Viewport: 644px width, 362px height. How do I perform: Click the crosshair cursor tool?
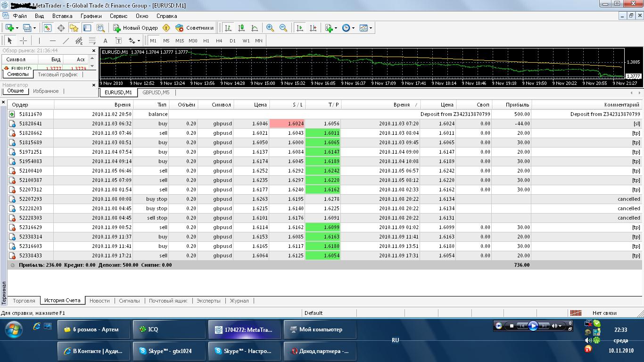(23, 41)
